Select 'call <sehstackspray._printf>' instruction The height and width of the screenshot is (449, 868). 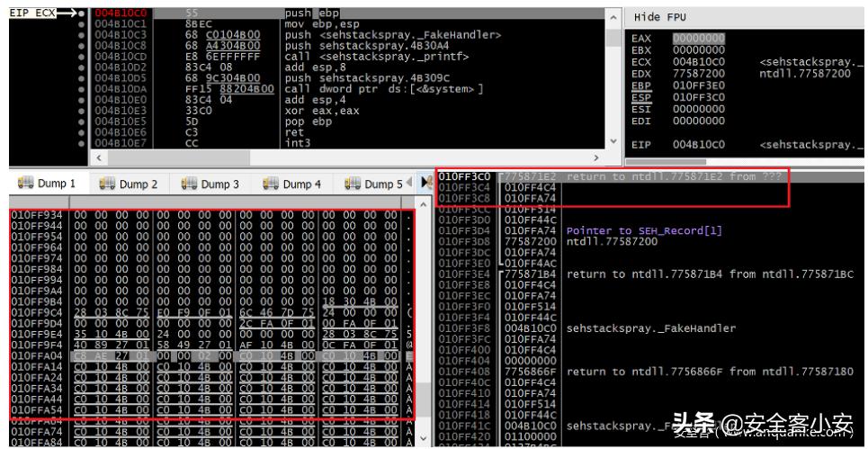377,57
